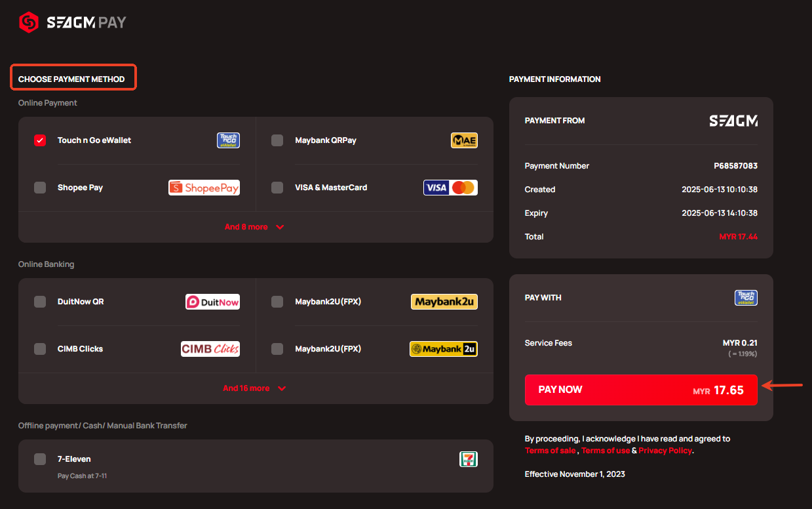The image size is (812, 509).
Task: Open the Terms of use link
Action: 606,451
